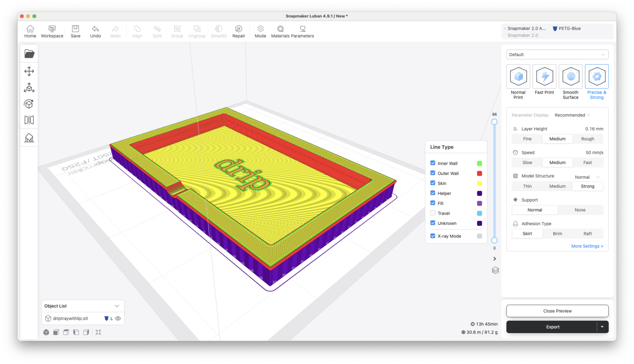The image size is (634, 364).
Task: Set Adhesion Type to Brim
Action: click(x=557, y=234)
